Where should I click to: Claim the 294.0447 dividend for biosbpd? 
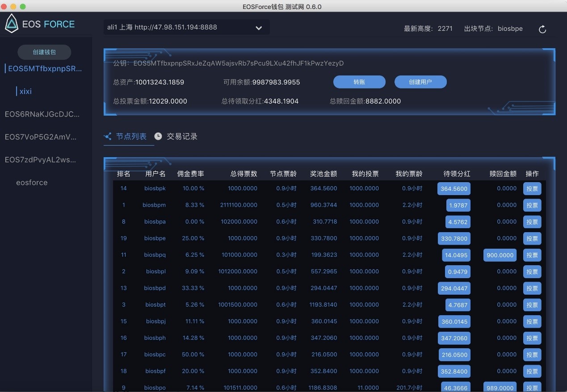coord(454,288)
